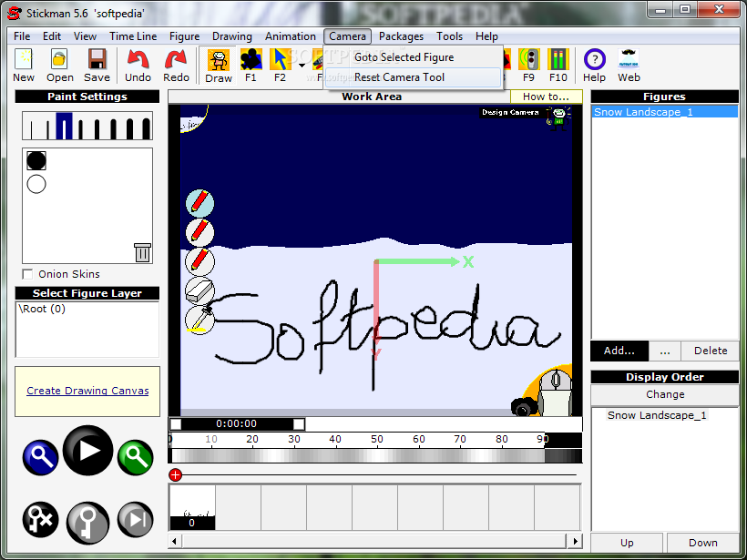The width and height of the screenshot is (747, 560).
Task: Click the delete keyframe key icon
Action: click(40, 520)
